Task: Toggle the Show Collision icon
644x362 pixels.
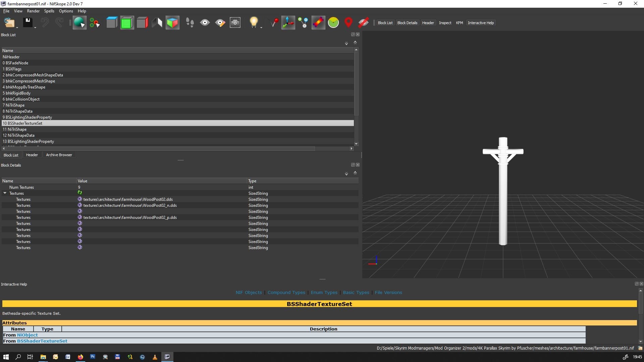Action: (x=318, y=23)
